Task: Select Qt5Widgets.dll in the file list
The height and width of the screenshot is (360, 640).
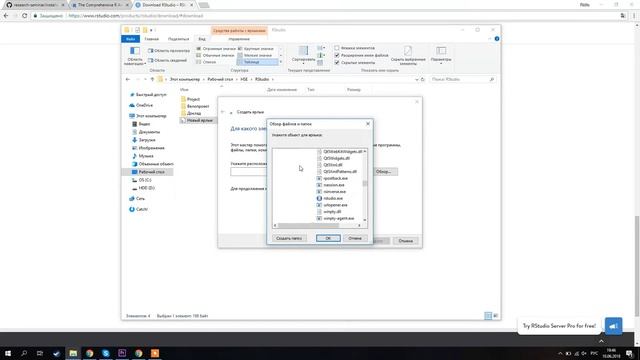Action: tap(333, 158)
